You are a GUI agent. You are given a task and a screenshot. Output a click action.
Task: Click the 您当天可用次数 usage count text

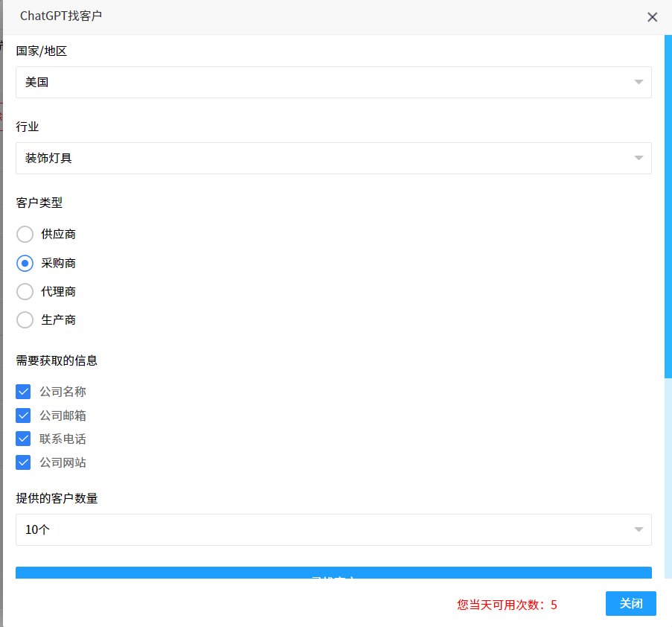click(x=507, y=605)
